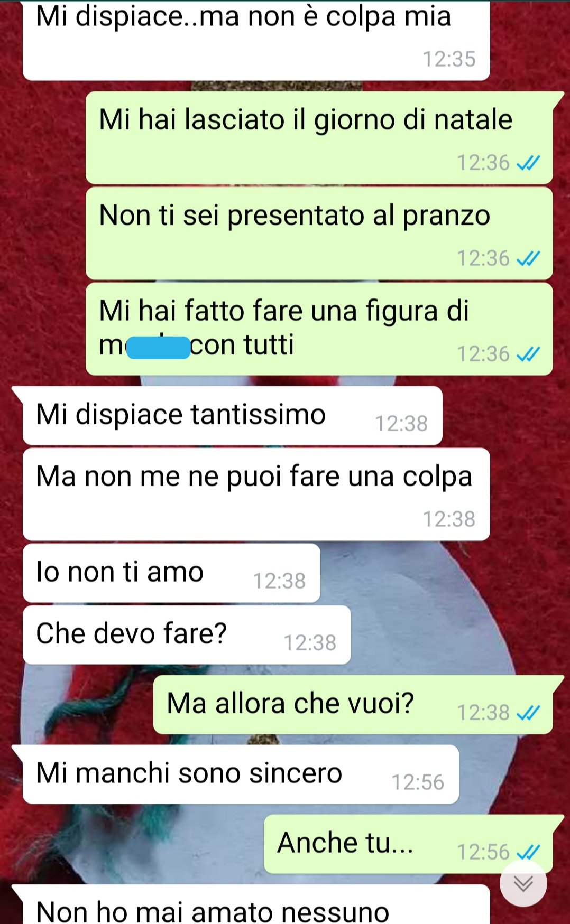The width and height of the screenshot is (570, 924).
Task: Tap the 12:56 timestamp on 'Mi manchi'
Action: [x=418, y=782]
